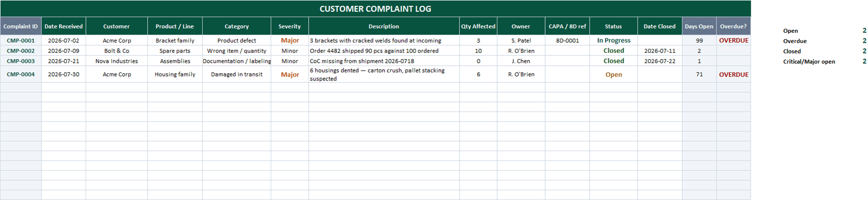Click date received 2026-07-02

[64, 41]
